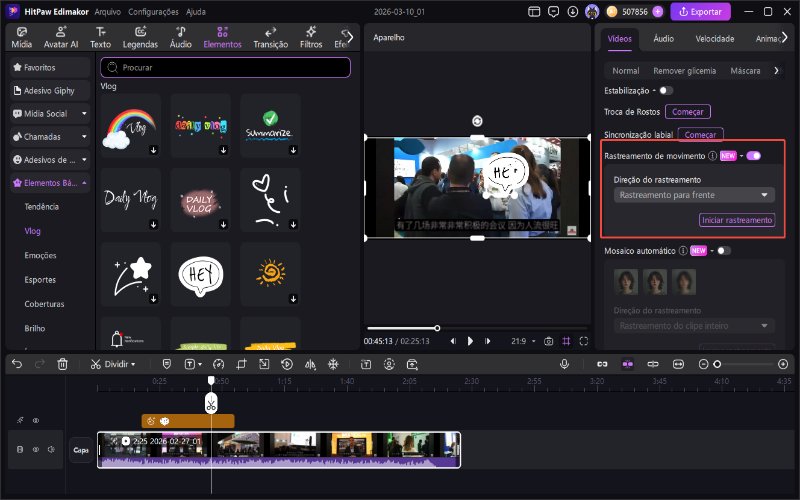The height and width of the screenshot is (500, 800).
Task: Click the freeze frame snowflake icon
Action: click(x=333, y=364)
